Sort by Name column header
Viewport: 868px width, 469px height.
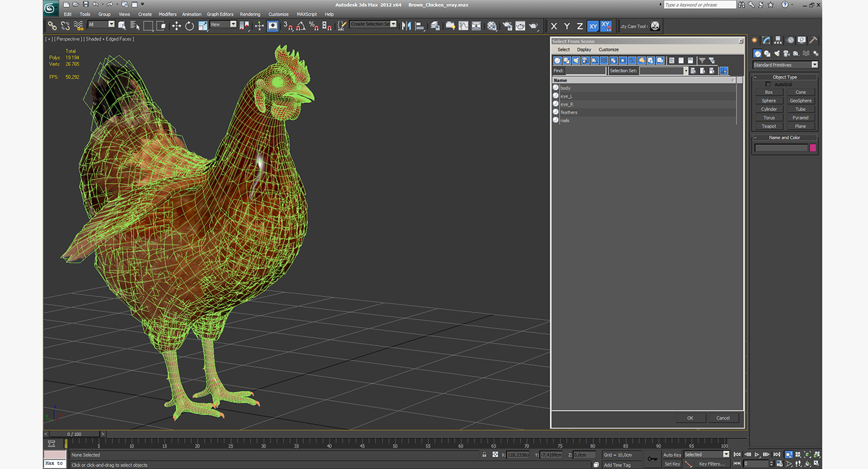(x=644, y=80)
